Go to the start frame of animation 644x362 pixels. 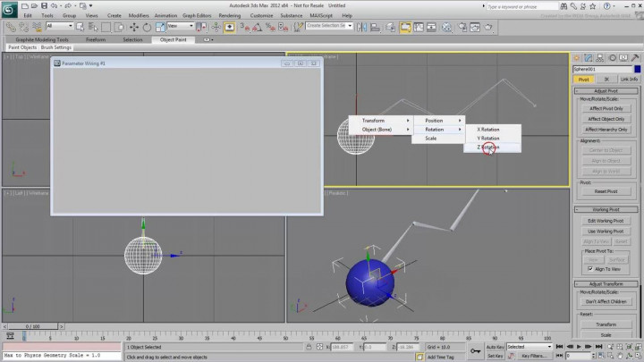559,347
